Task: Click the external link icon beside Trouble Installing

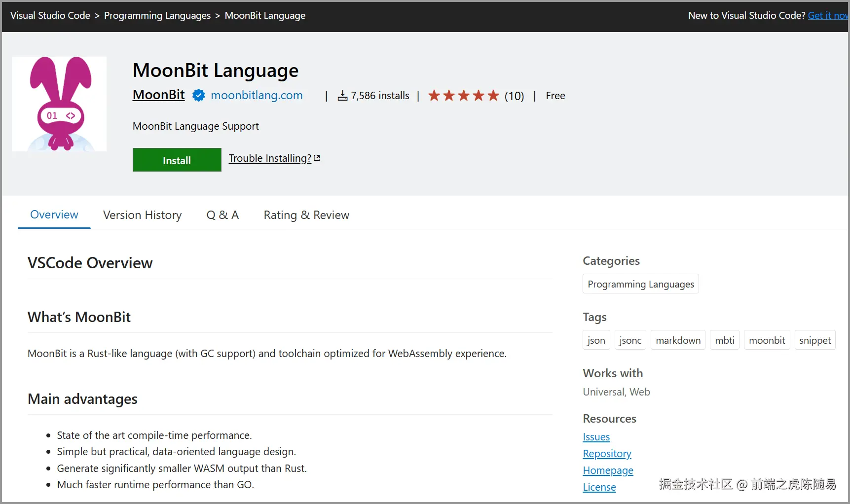Action: (x=317, y=158)
